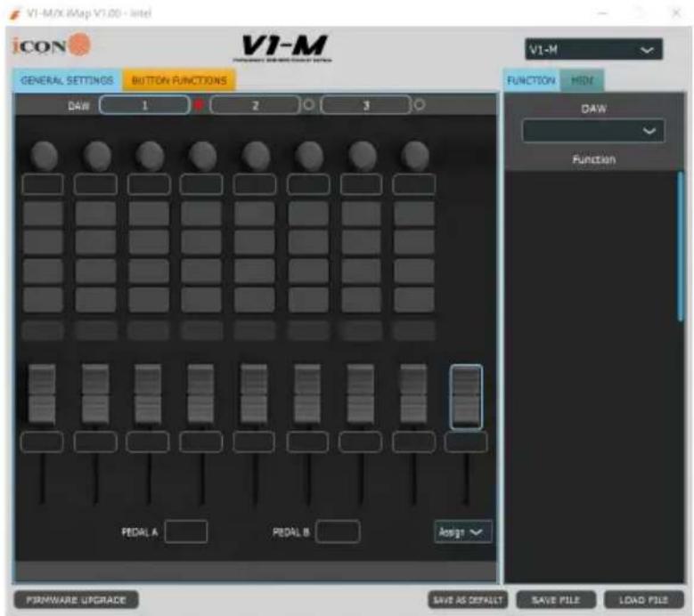Select channel 4 fourth-row pad button
Screen dimensions: 694x616
(x=201, y=300)
